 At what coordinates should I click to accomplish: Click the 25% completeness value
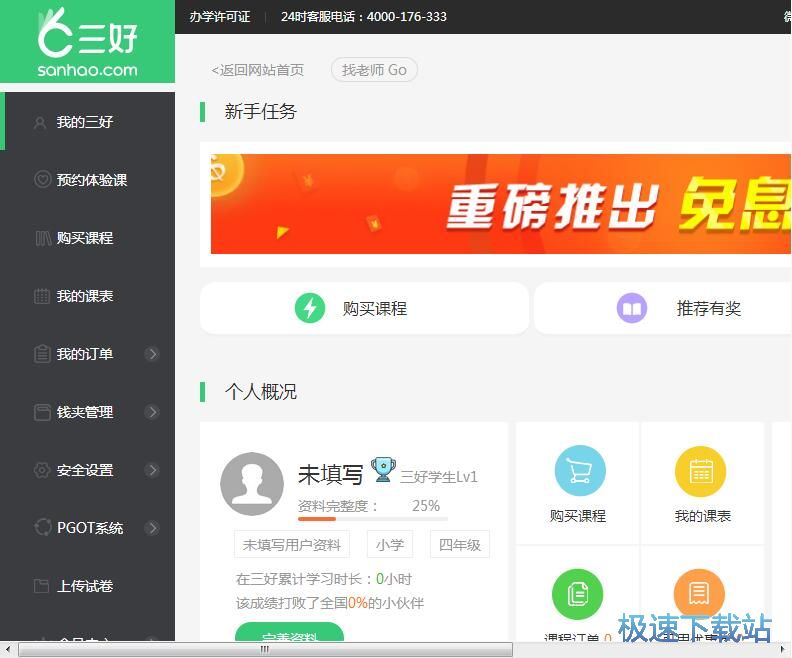(x=426, y=505)
